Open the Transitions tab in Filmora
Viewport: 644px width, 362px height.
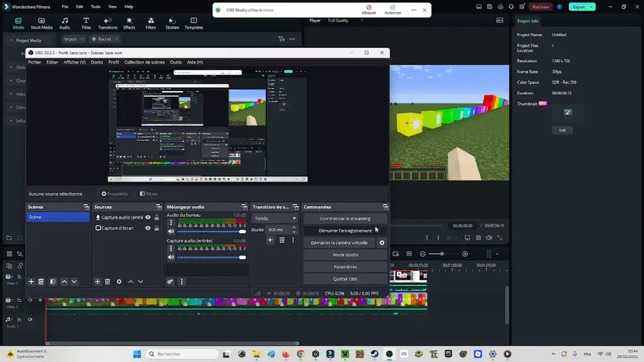coord(107,24)
